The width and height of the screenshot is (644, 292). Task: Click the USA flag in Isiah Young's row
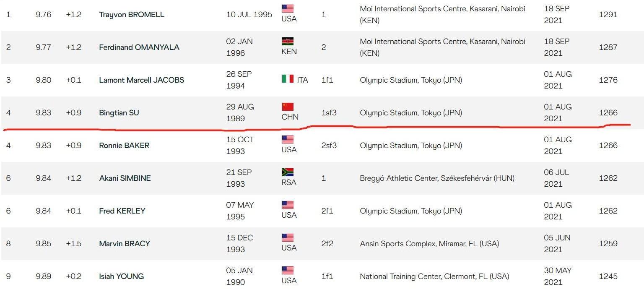click(x=288, y=270)
